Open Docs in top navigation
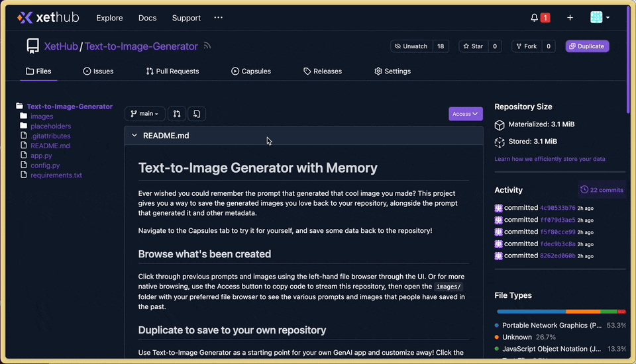The height and width of the screenshot is (364, 636). pos(147,18)
